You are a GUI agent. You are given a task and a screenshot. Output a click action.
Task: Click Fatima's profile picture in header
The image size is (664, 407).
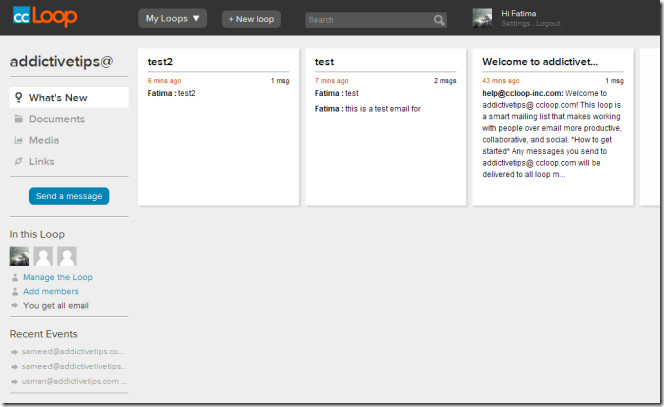coord(482,18)
